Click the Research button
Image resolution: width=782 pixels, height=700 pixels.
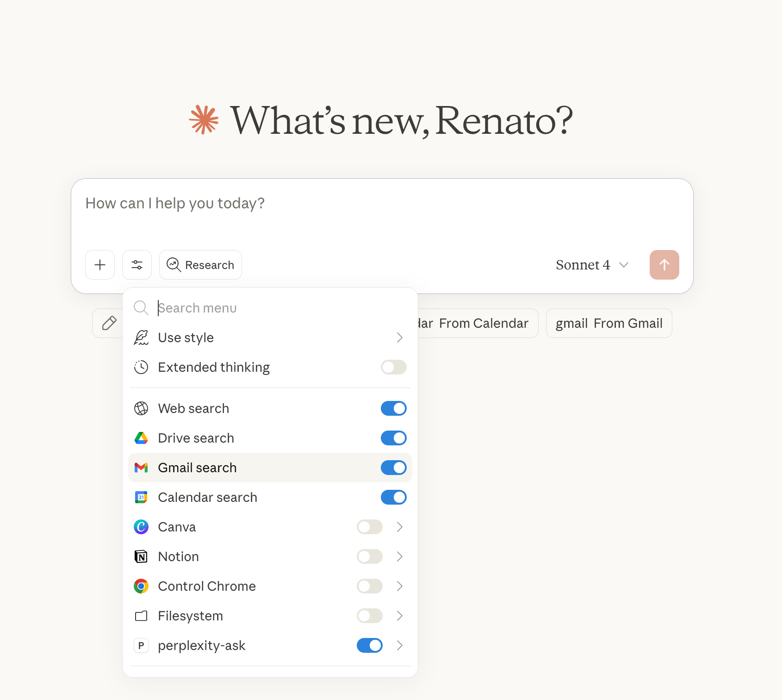pyautogui.click(x=200, y=265)
